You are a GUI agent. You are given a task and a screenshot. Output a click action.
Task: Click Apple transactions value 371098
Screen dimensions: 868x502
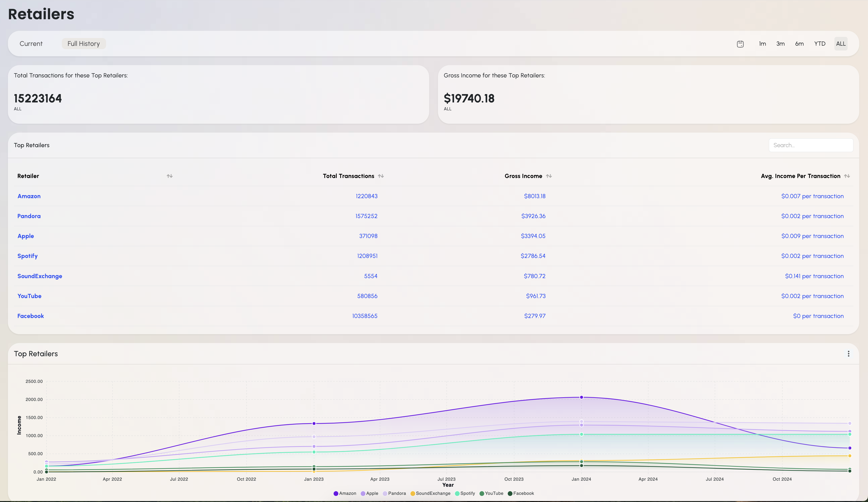coord(368,236)
